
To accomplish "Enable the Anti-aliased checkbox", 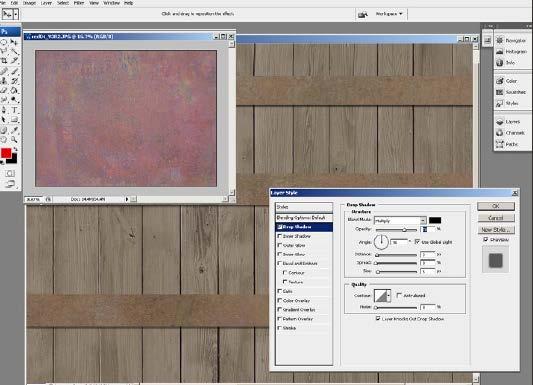I will pyautogui.click(x=399, y=295).
